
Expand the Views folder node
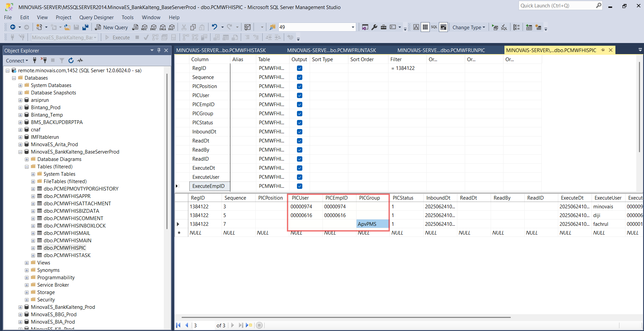[27, 263]
